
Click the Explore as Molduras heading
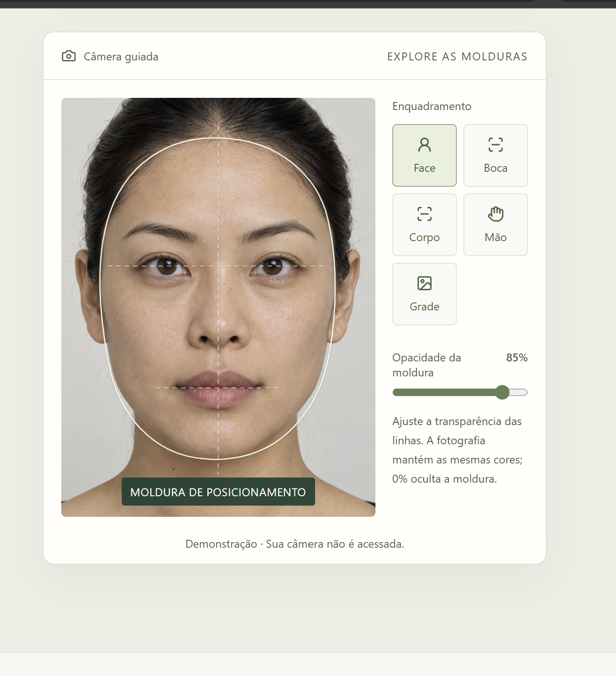click(x=457, y=57)
